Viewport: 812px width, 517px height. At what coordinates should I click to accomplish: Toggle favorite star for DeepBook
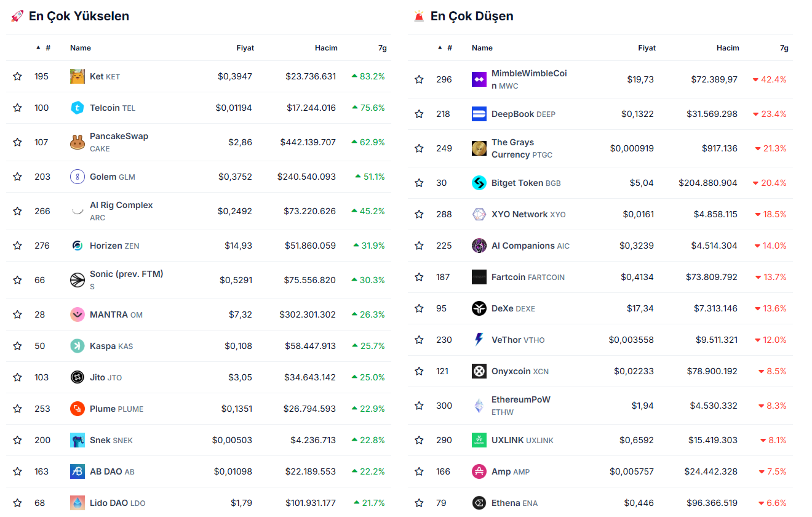[419, 114]
